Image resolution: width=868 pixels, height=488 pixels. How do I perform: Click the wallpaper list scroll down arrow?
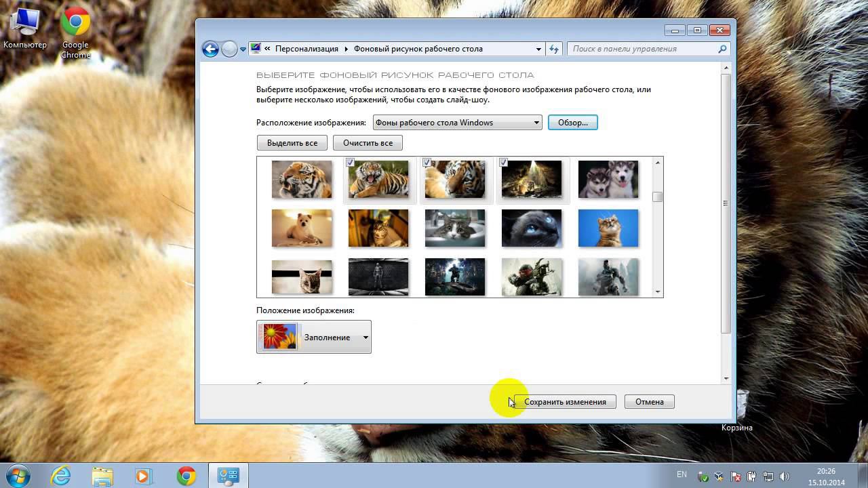tap(657, 291)
